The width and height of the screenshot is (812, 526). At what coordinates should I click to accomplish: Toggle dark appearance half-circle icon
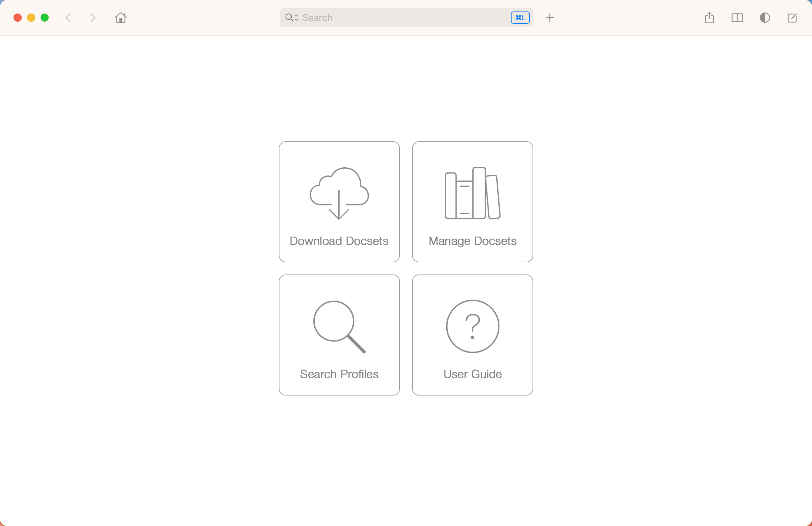click(x=765, y=18)
